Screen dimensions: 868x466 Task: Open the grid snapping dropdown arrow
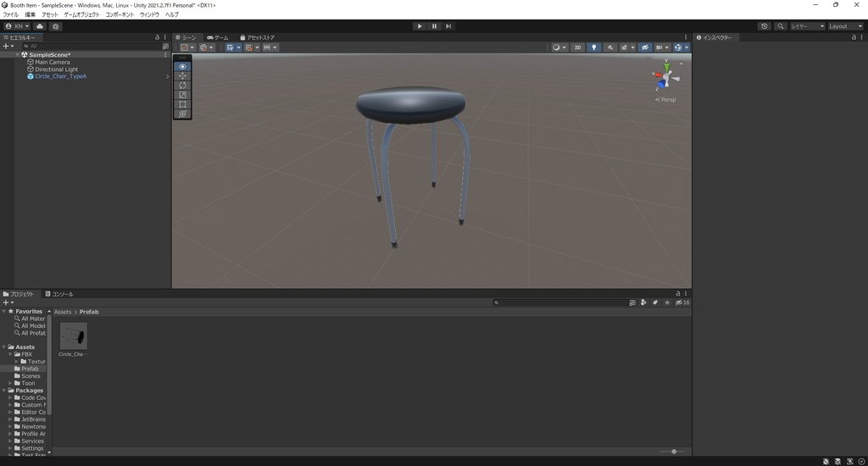(238, 47)
